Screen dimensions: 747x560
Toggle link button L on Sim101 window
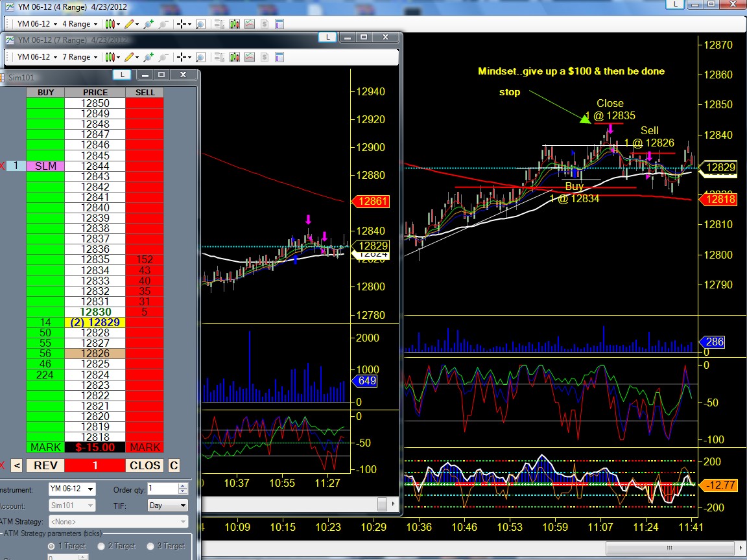[x=122, y=75]
